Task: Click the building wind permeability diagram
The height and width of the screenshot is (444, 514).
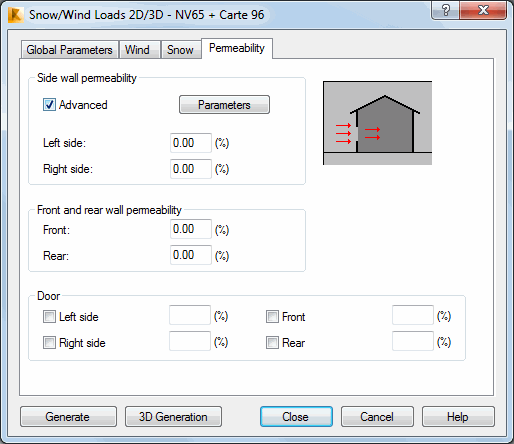Action: pyautogui.click(x=377, y=123)
